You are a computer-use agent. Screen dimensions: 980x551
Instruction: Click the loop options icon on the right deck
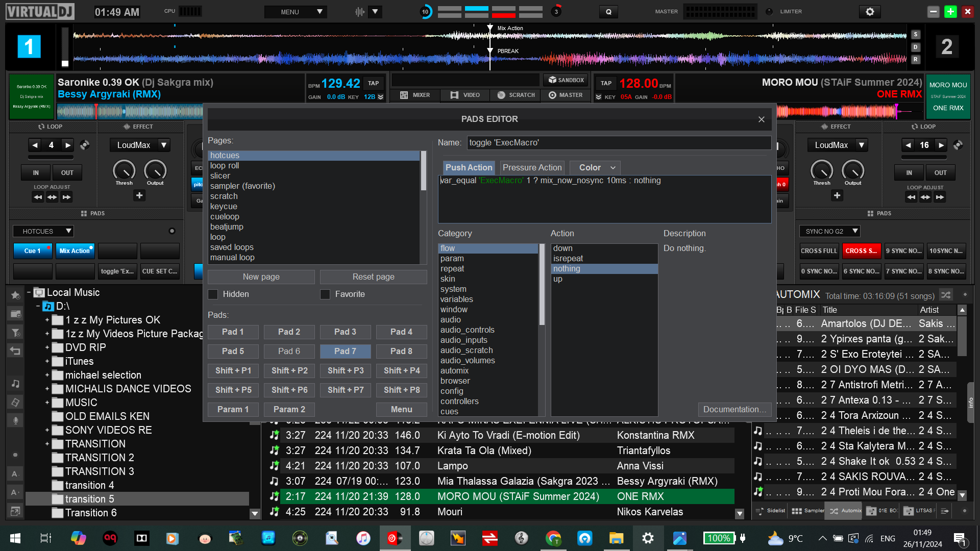point(958,145)
